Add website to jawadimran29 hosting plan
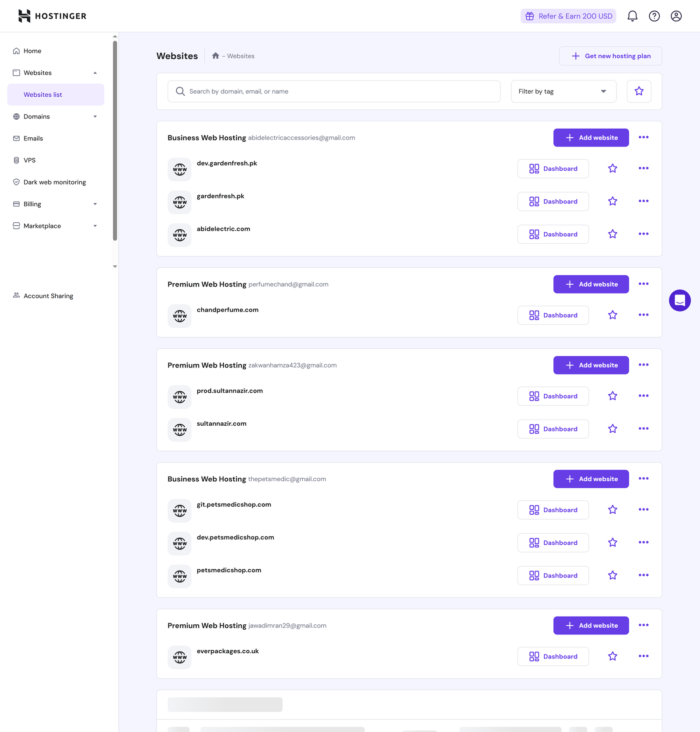Viewport: 700px width, 732px height. (x=591, y=626)
